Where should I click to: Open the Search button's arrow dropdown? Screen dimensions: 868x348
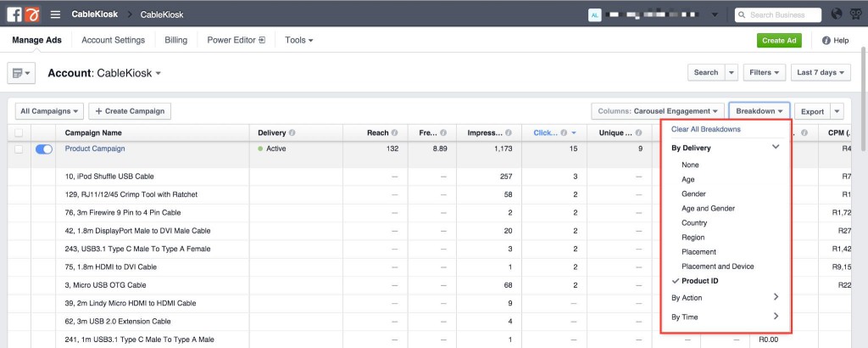click(x=732, y=73)
